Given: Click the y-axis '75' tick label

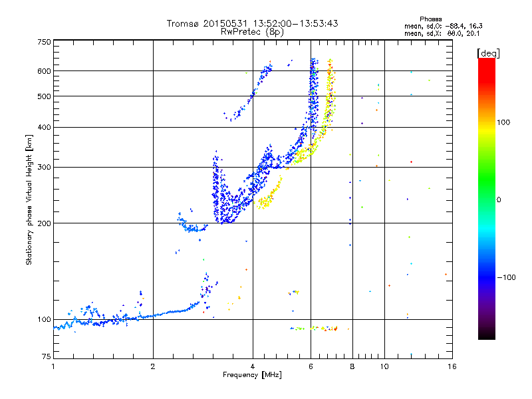Looking at the screenshot, I should point(47,356).
